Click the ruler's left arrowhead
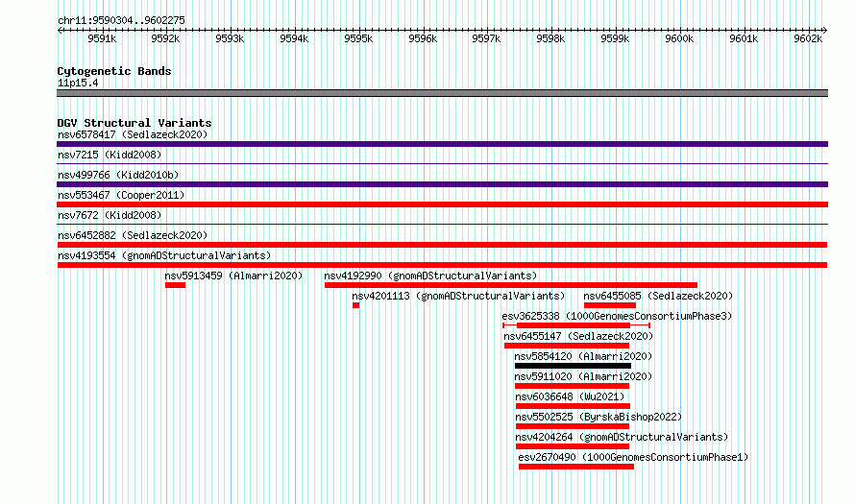The width and height of the screenshot is (855, 504). [60, 31]
